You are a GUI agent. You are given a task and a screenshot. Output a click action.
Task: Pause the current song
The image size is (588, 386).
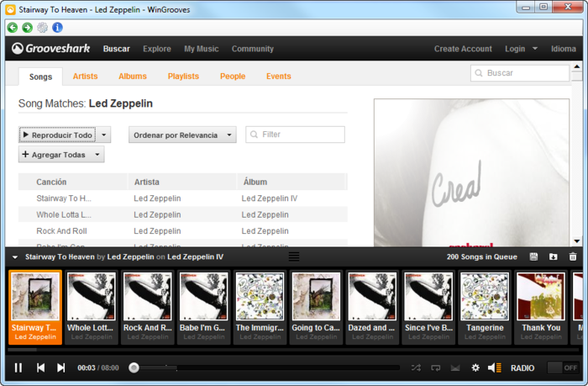pyautogui.click(x=18, y=367)
